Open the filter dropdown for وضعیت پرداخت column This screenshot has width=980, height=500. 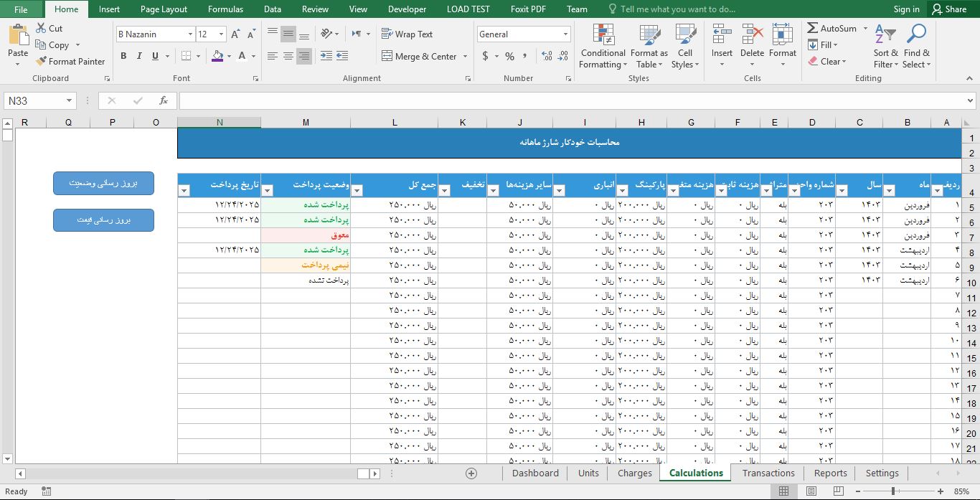(268, 190)
